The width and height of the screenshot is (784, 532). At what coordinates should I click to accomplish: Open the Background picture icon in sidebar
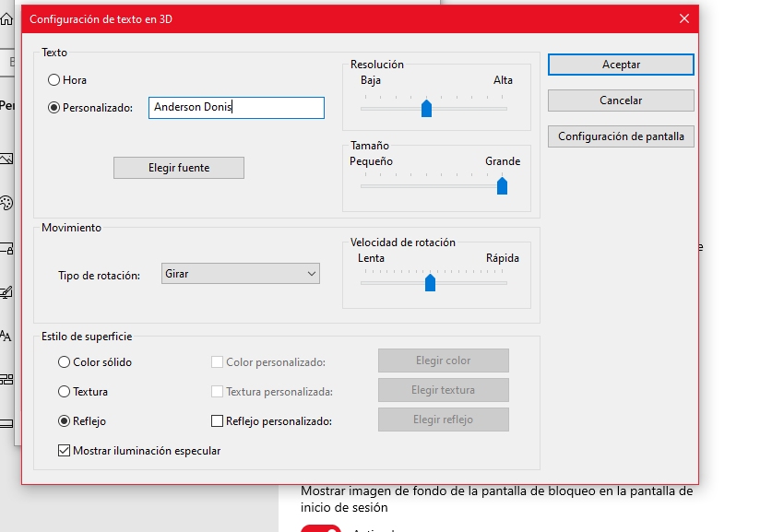[x=6, y=159]
